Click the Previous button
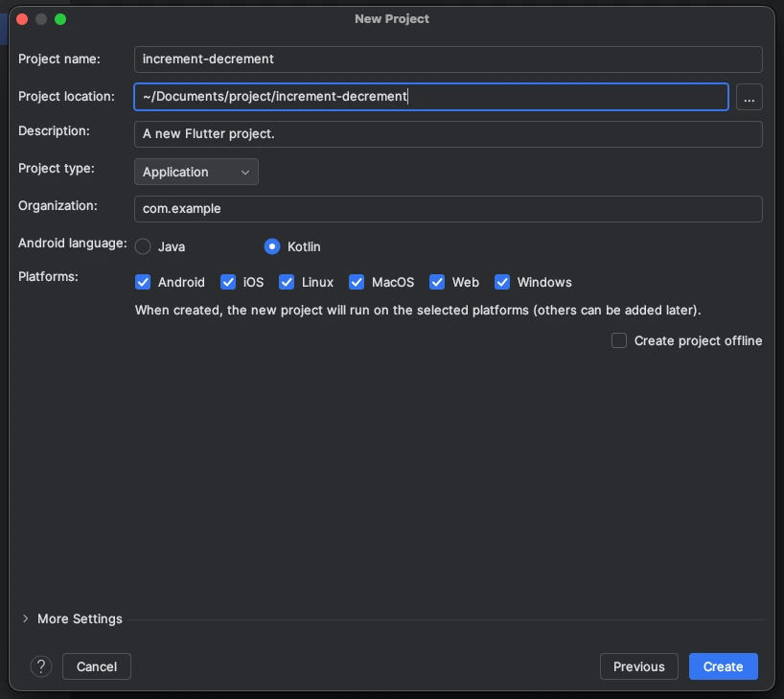The height and width of the screenshot is (699, 784). (x=638, y=666)
